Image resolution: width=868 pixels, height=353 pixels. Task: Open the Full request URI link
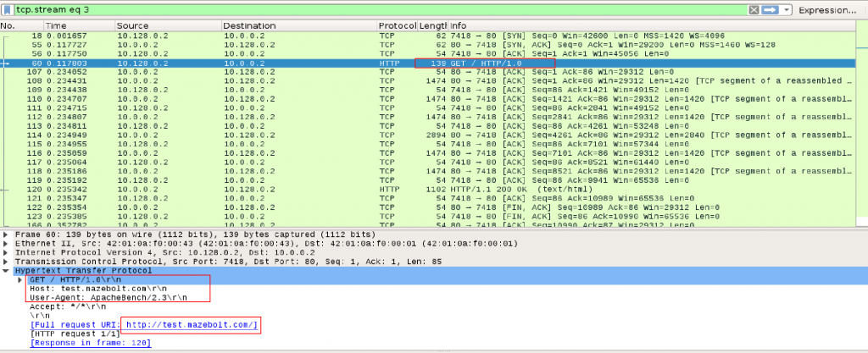[191, 325]
